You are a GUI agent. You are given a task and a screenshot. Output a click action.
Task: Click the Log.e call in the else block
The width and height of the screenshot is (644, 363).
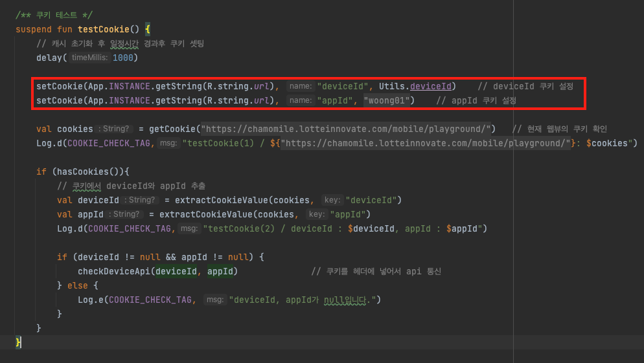[90, 300]
